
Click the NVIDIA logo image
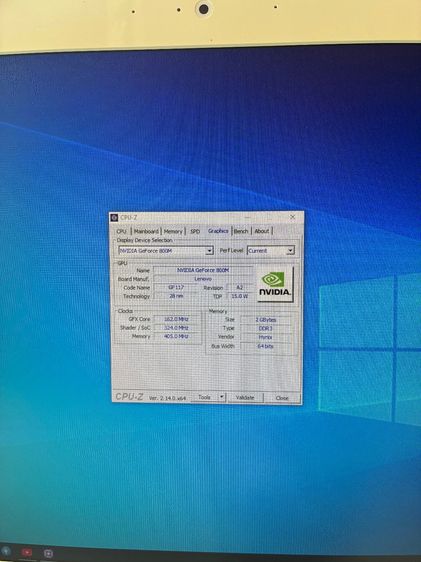click(x=275, y=284)
